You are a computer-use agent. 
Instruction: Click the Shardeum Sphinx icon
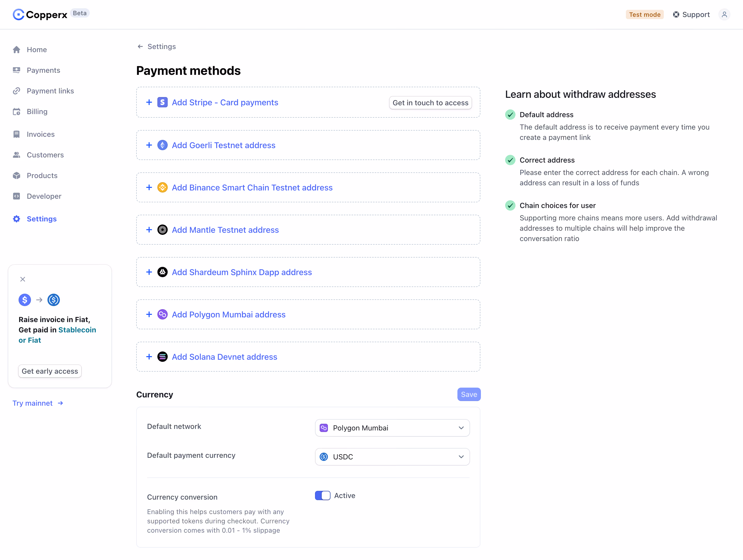tap(163, 272)
